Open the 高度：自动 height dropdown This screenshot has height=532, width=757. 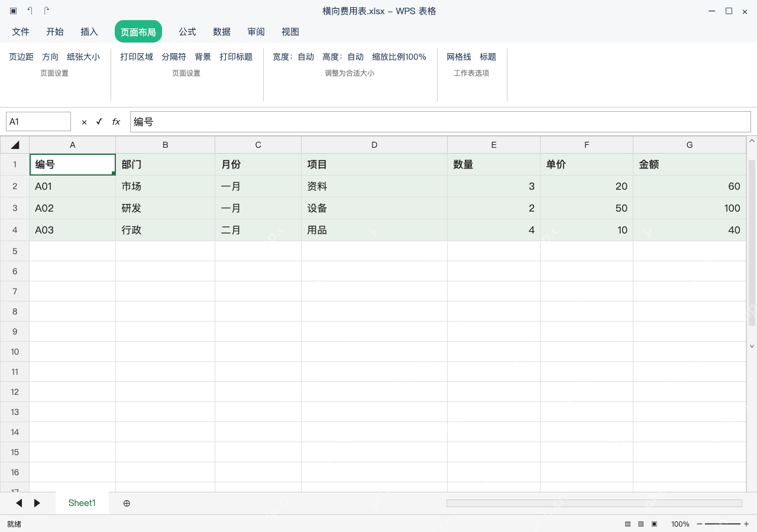[x=343, y=57]
